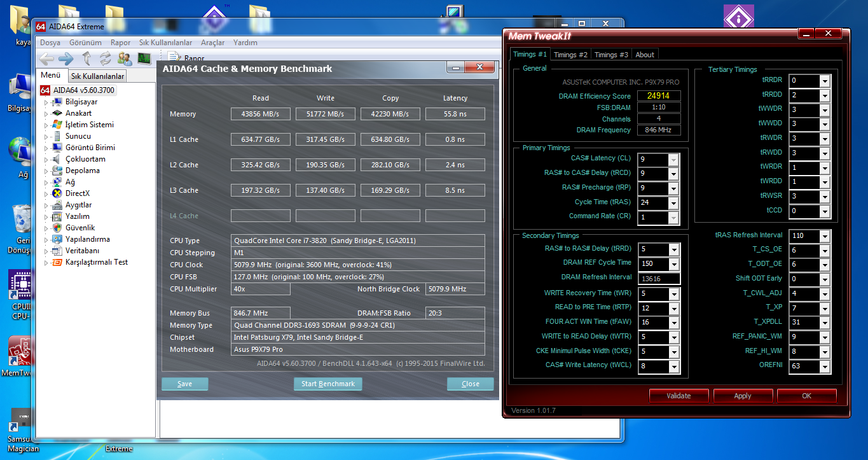868x460 pixels.
Task: Click the Close button in benchmark dialog
Action: click(471, 384)
